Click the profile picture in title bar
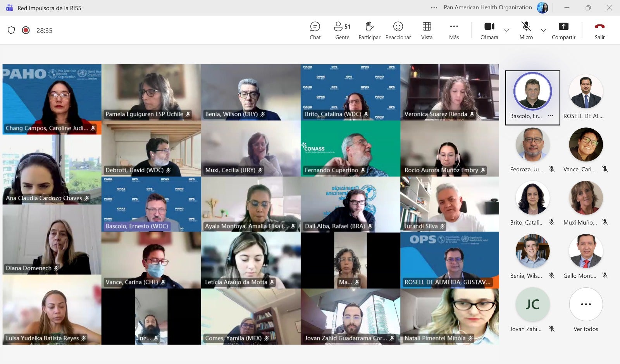620x364 pixels. 542,8
